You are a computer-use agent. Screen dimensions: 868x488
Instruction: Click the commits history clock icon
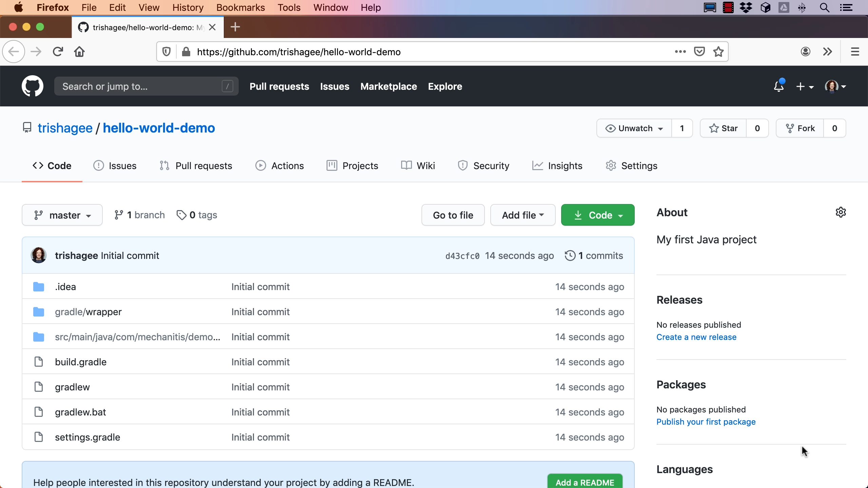569,255
